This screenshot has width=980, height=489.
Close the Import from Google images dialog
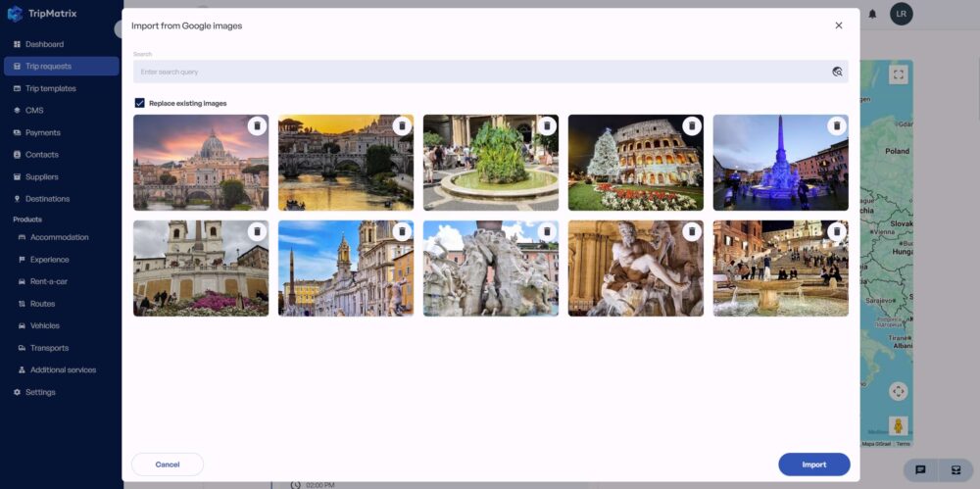click(838, 25)
